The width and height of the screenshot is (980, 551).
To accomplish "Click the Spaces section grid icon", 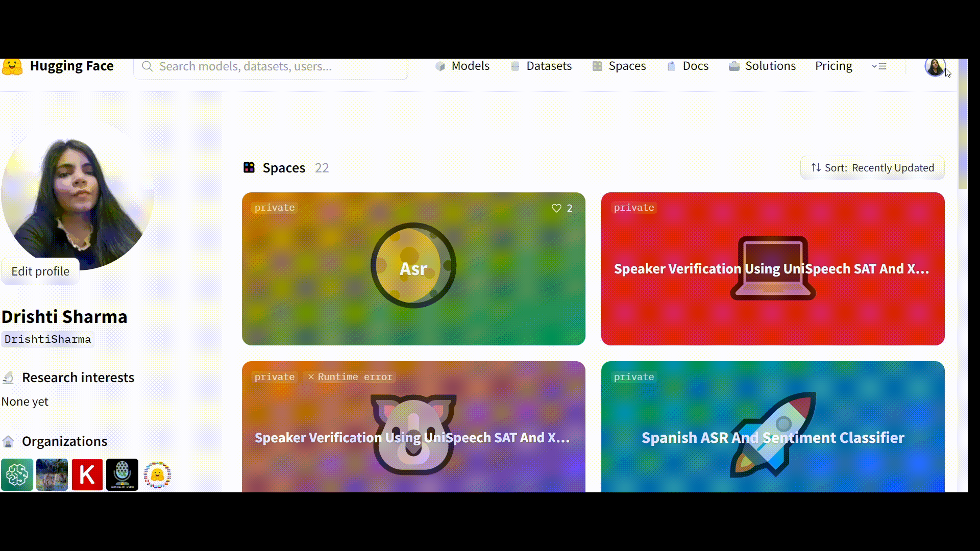I will click(249, 168).
